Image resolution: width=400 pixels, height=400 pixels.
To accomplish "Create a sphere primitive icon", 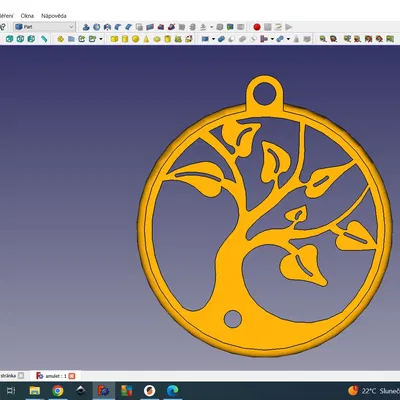I will [x=135, y=39].
